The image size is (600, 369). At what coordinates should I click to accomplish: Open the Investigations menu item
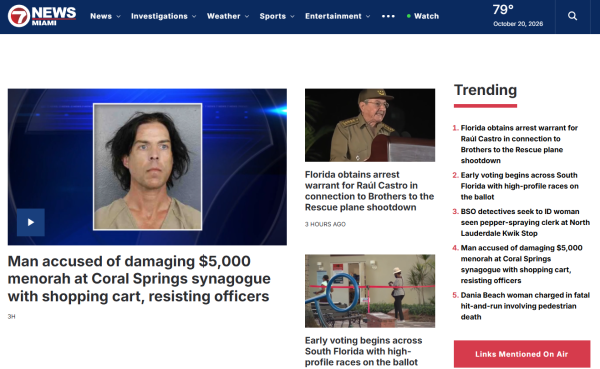click(159, 16)
